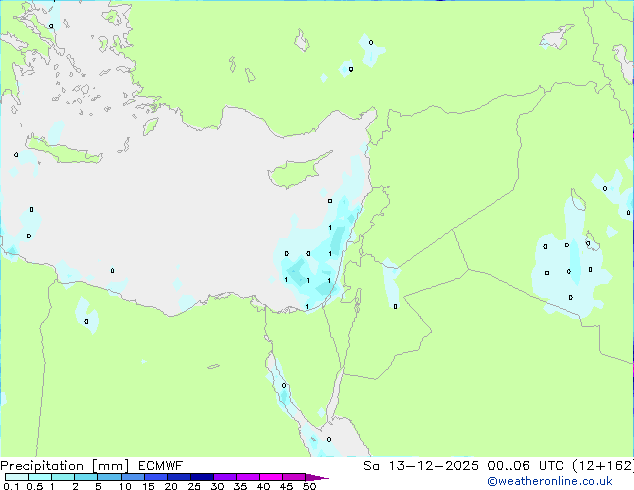Click the legend value '50'

pos(309,486)
